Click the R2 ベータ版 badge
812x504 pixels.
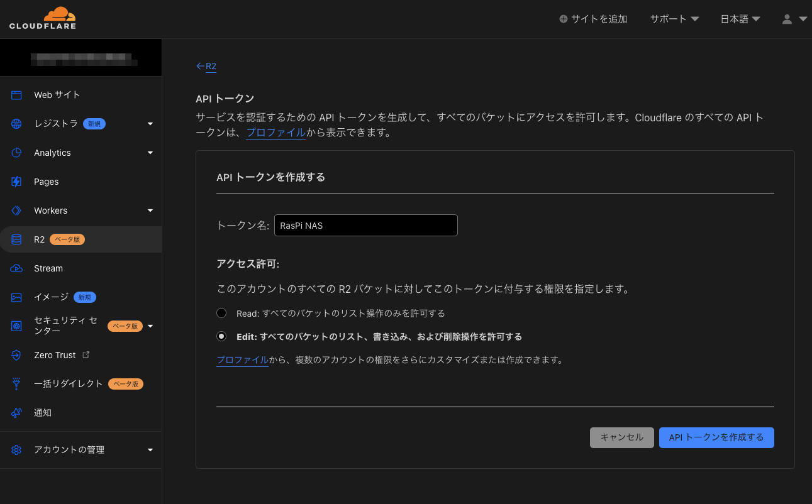[67, 239]
